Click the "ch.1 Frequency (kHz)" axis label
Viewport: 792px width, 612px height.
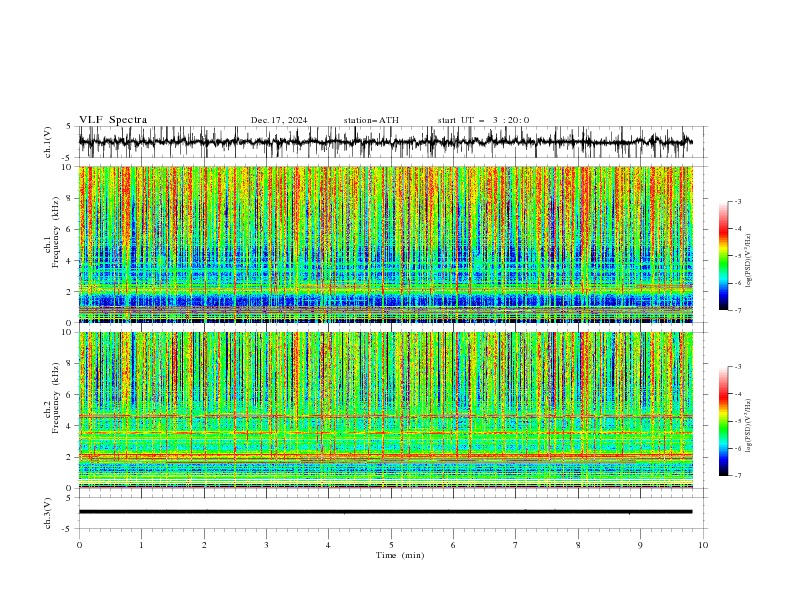point(52,233)
